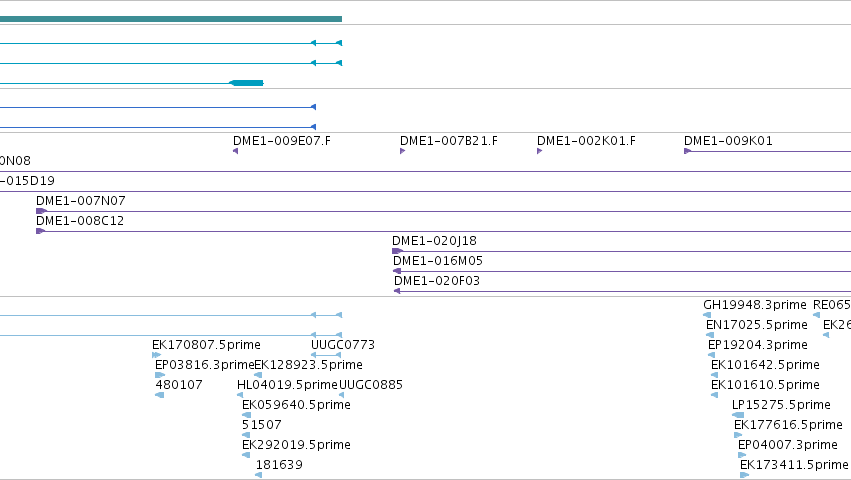The width and height of the screenshot is (851, 480).
Task: Click the UUGC0773 feature label
Action: tap(343, 345)
